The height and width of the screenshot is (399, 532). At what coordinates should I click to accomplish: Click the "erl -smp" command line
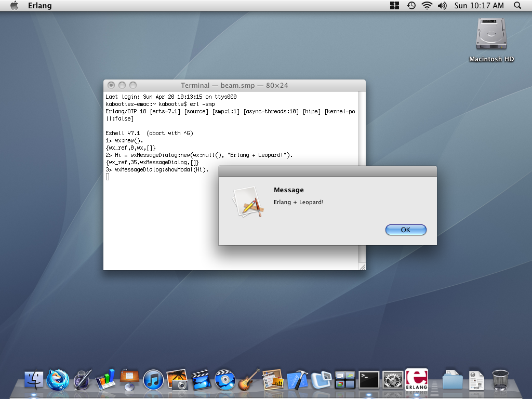(160, 104)
